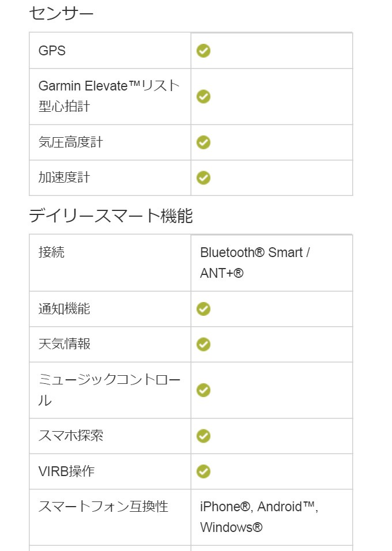Click the green checkmark in the GPS row

coord(203,51)
